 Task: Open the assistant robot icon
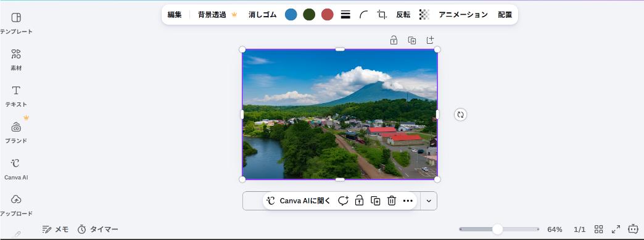[x=633, y=229]
